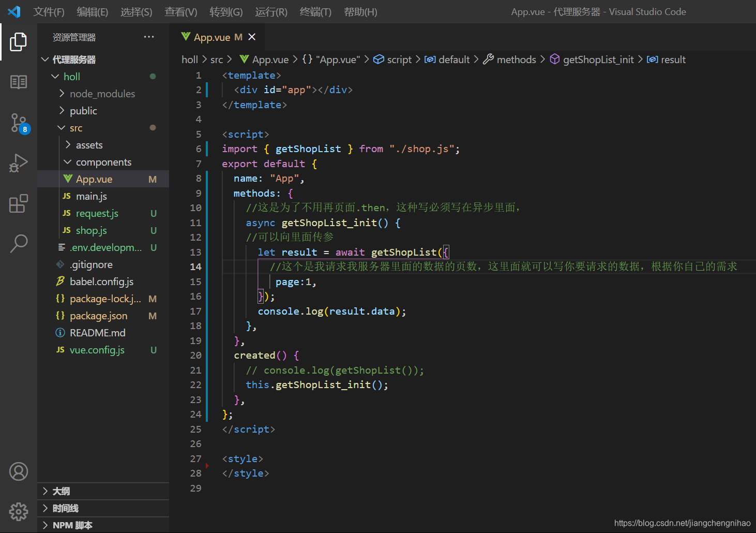Open main.js in the file tree

click(103, 196)
